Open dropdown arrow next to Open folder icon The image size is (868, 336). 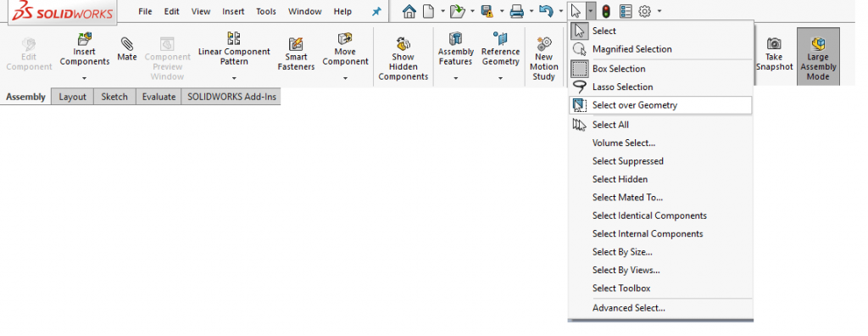[472, 11]
